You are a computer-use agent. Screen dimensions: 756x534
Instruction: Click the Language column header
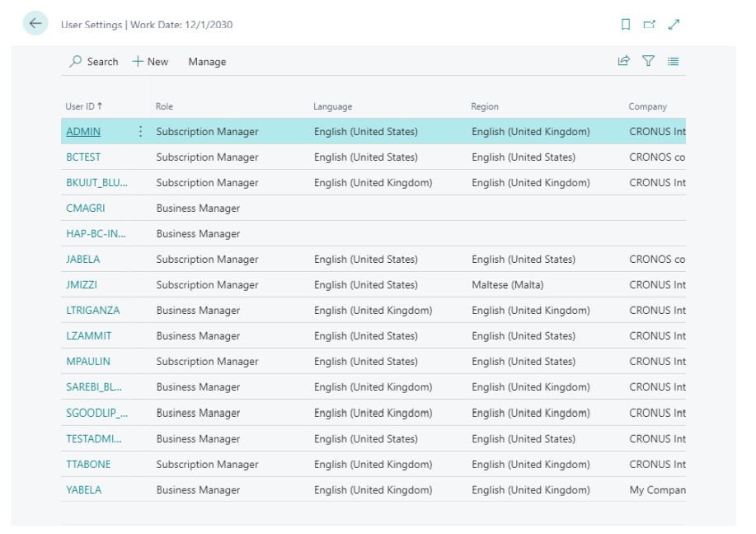[x=333, y=106]
